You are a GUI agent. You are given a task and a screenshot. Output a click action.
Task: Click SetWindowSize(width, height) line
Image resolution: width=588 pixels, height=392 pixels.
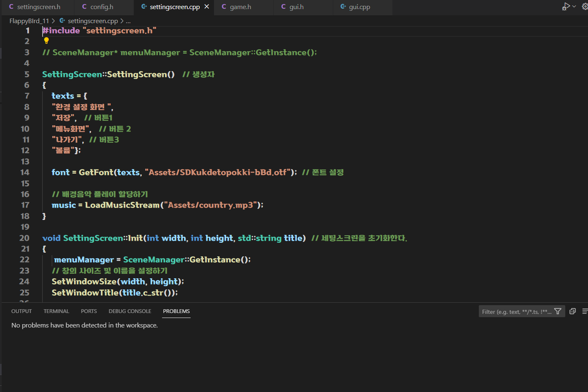tap(118, 282)
